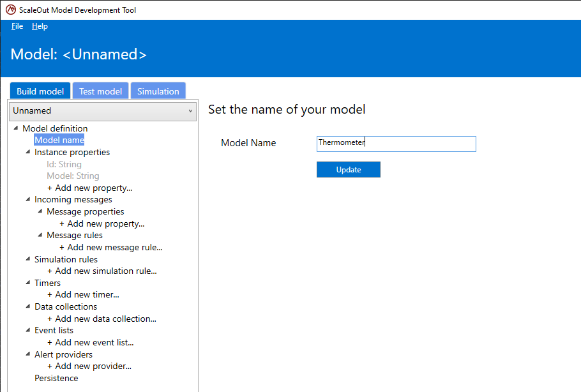Select the Id: String property
The width and height of the screenshot is (581, 392).
[64, 164]
